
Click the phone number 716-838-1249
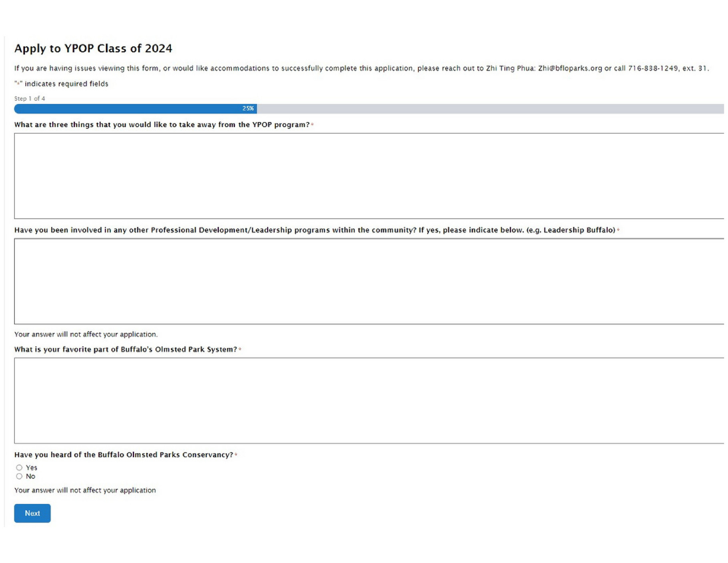pos(653,68)
